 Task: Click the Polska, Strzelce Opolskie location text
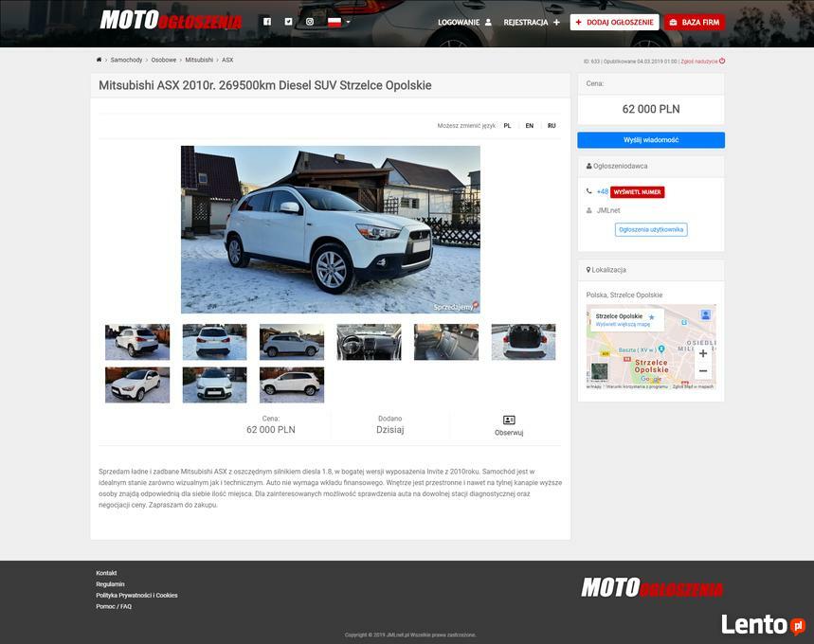pyautogui.click(x=624, y=295)
